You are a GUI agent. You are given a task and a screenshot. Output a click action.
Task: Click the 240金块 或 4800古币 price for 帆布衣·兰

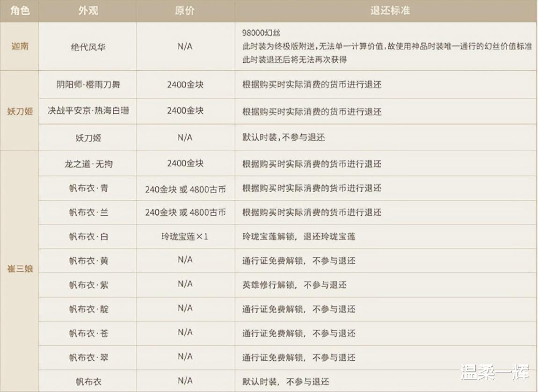point(185,212)
